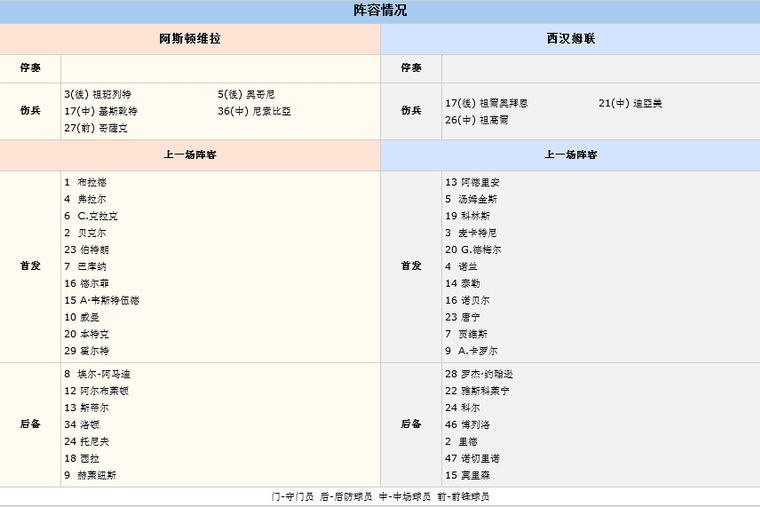Select starter '15 A·韦斯特伍德'
This screenshot has width=760, height=507.
102,301
